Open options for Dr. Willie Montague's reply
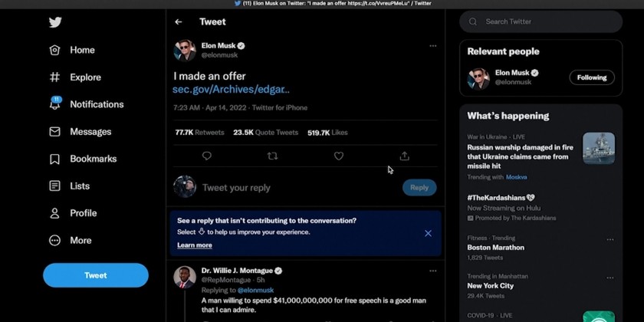This screenshot has width=644, height=322. click(x=432, y=271)
